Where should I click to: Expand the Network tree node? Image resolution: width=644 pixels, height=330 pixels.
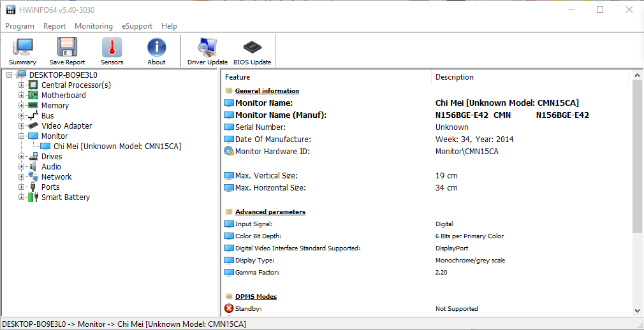(x=22, y=177)
